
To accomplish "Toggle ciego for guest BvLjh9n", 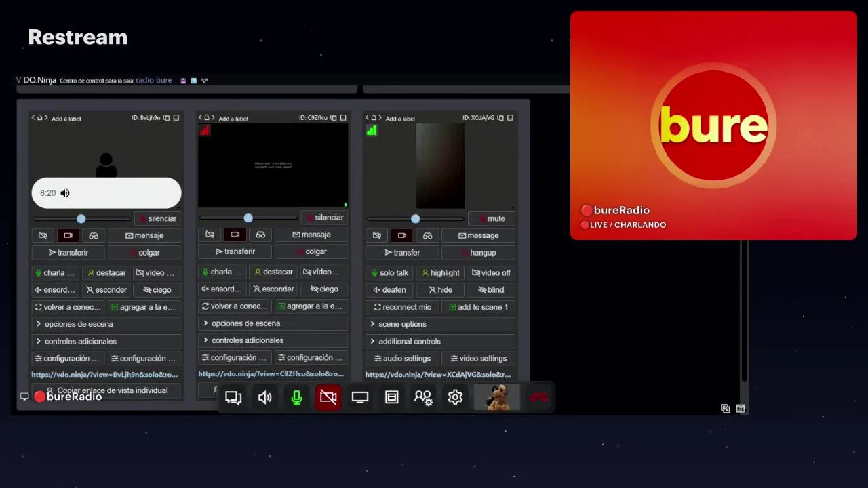I will point(156,289).
